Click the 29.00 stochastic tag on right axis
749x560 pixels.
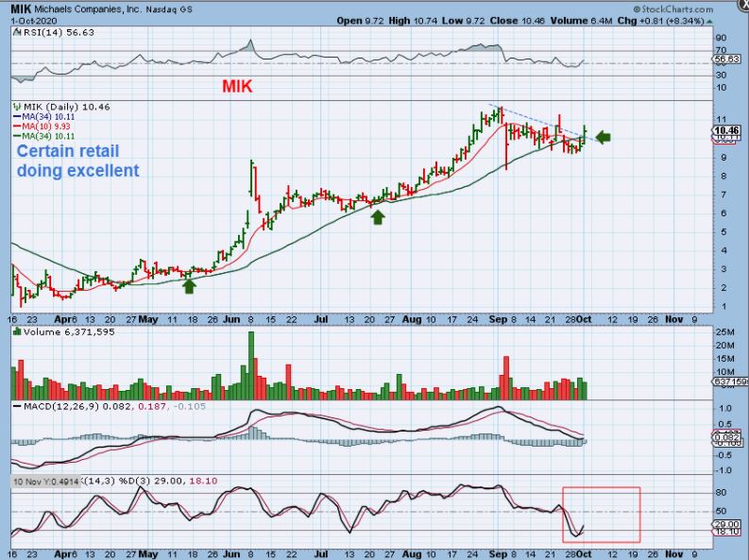click(x=726, y=525)
